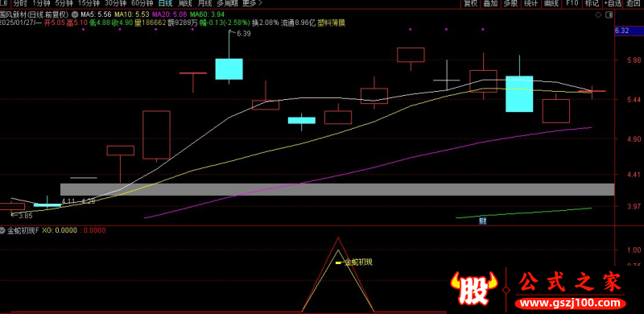Screen dimensions: 644x314
Task: Click the panel icon at top-left corner
Action: [x=4, y=4]
